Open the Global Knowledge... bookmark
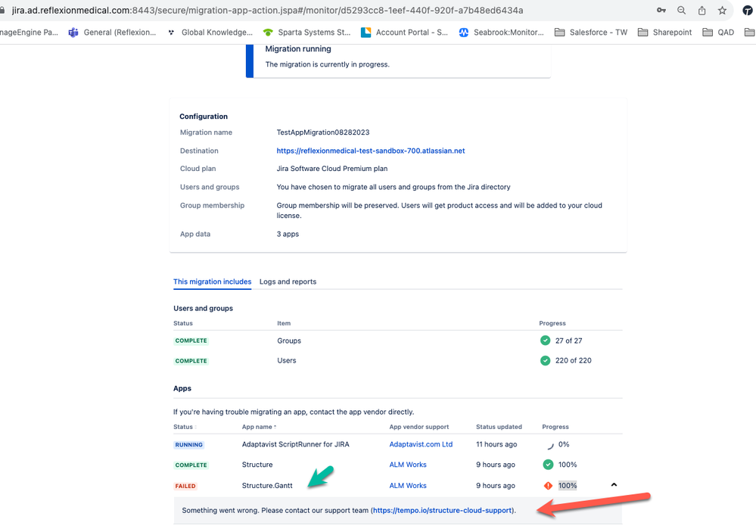Screen dimensions: 756x532 pyautogui.click(x=210, y=33)
